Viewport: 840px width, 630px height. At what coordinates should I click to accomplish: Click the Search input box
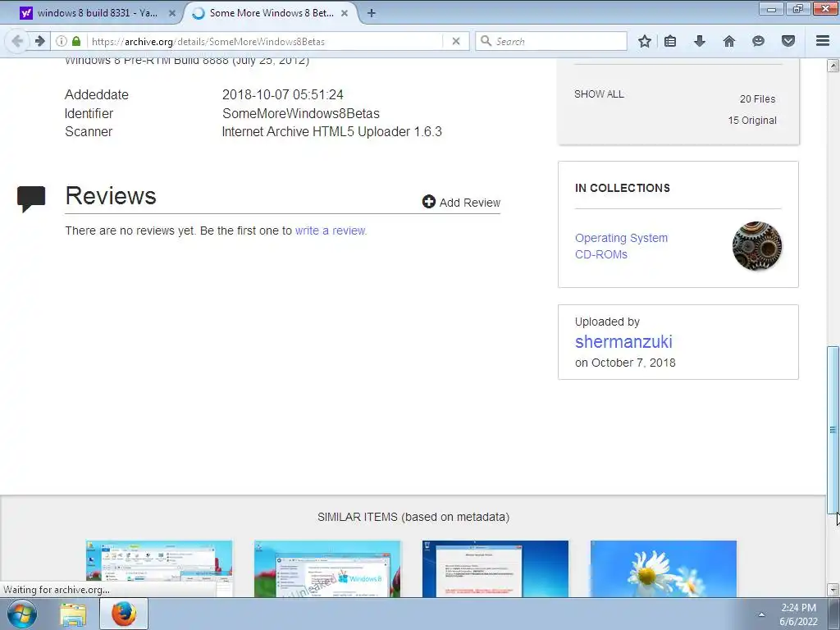pos(551,41)
